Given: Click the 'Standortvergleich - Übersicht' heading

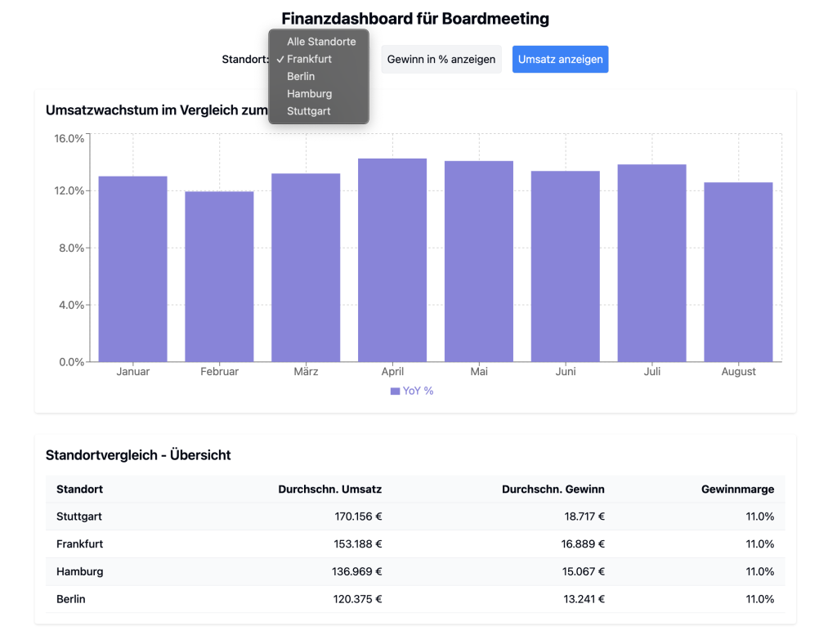Looking at the screenshot, I should tap(138, 455).
